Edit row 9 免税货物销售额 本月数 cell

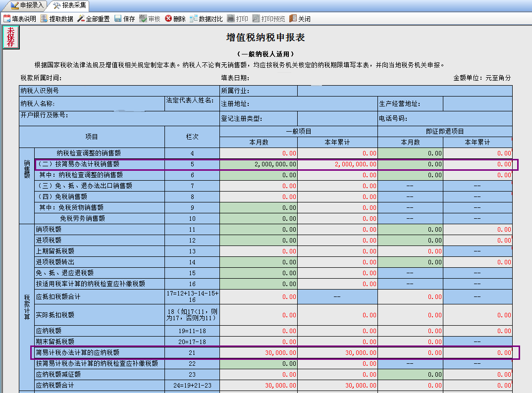[259, 208]
